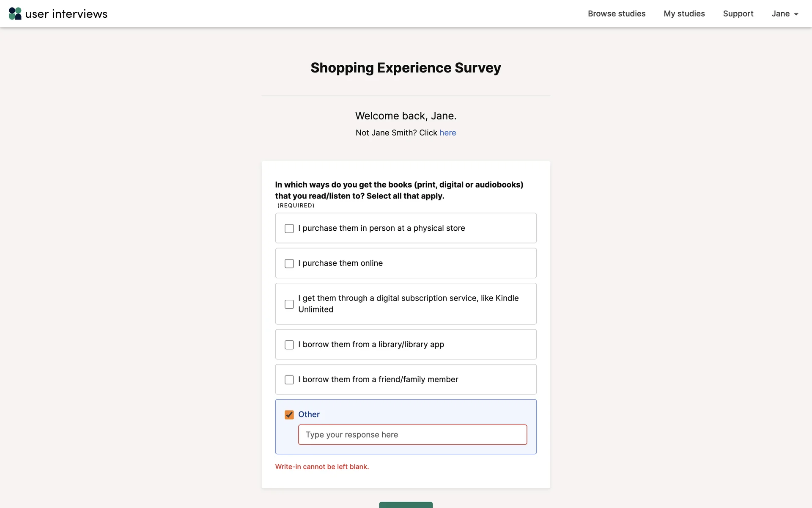812x508 pixels.
Task: Click the 'Jane' name in the header
Action: coord(780,14)
